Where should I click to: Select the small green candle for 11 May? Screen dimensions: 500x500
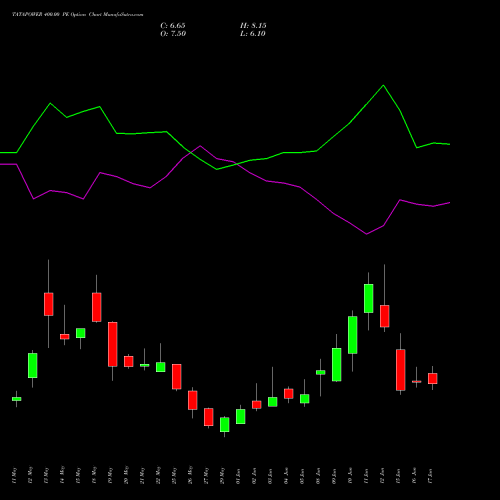click(x=17, y=399)
